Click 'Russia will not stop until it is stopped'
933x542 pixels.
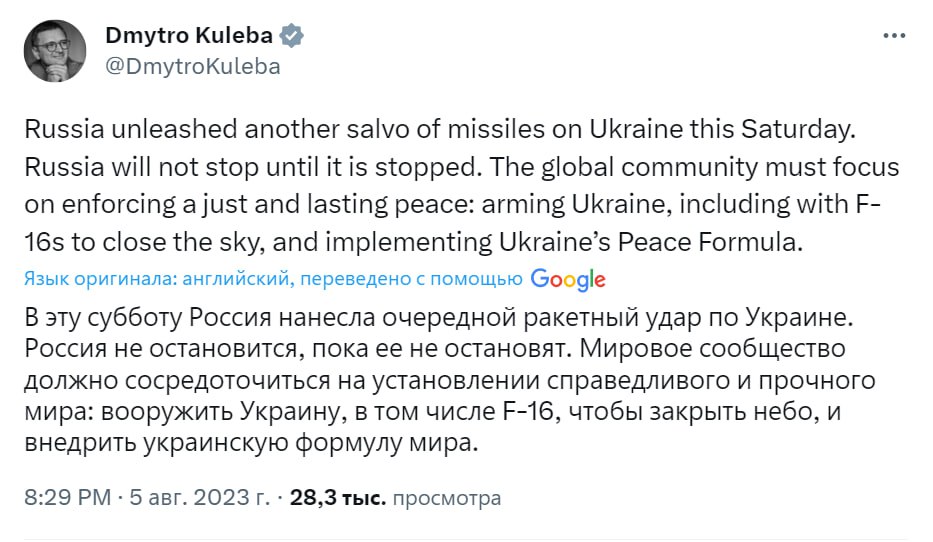228,166
